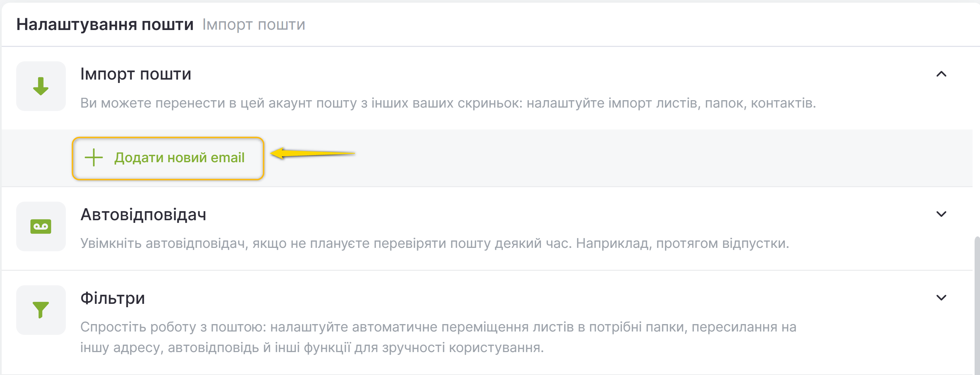This screenshot has width=980, height=375.
Task: Open the Фільтри section heading
Action: pyautogui.click(x=112, y=298)
